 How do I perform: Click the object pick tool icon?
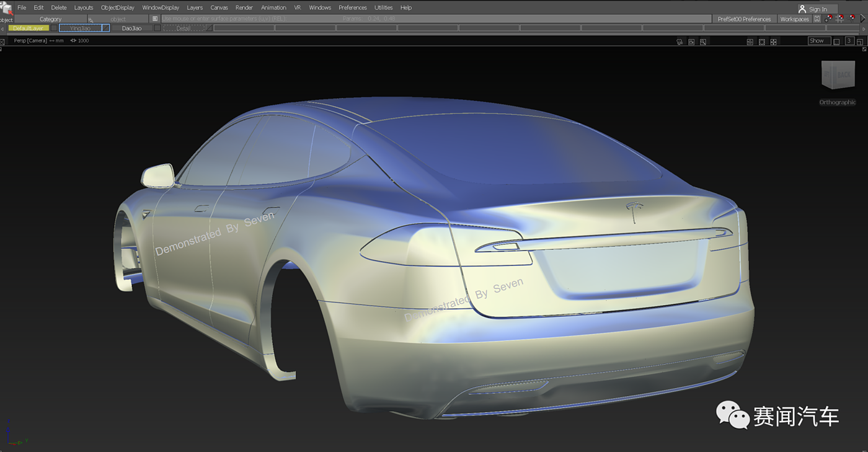coord(6,9)
